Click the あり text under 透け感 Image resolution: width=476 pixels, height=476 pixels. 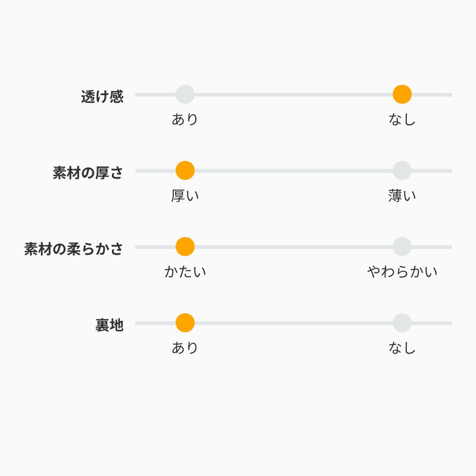(x=185, y=120)
